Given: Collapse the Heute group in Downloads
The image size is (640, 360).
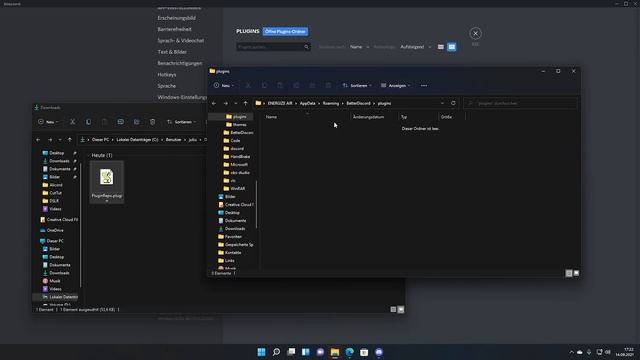Looking at the screenshot, I should pos(88,156).
